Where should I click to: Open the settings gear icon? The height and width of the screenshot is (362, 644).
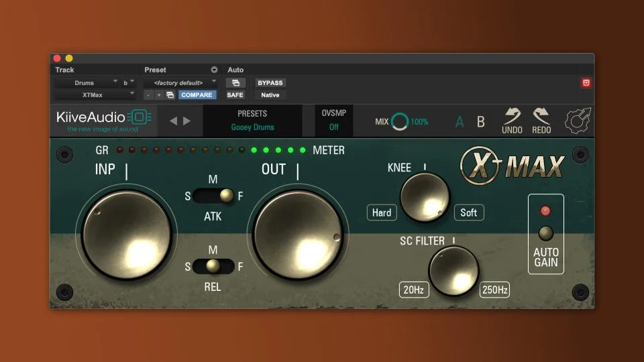[x=578, y=121]
